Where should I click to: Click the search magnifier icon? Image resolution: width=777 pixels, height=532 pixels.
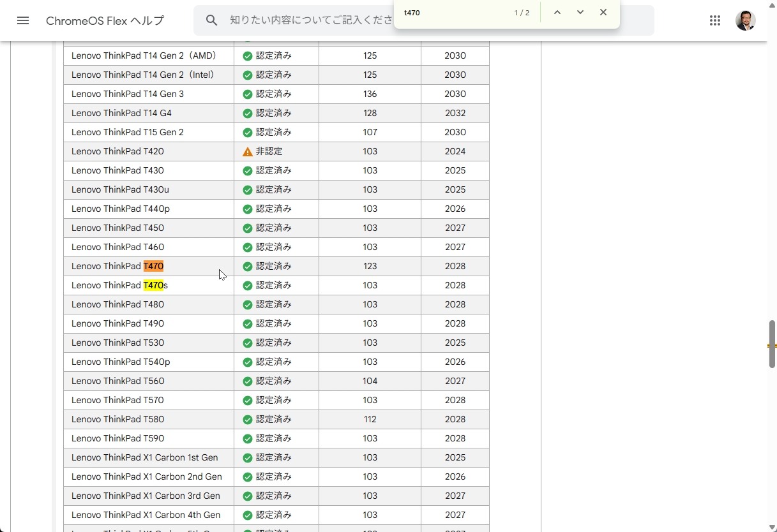212,20
